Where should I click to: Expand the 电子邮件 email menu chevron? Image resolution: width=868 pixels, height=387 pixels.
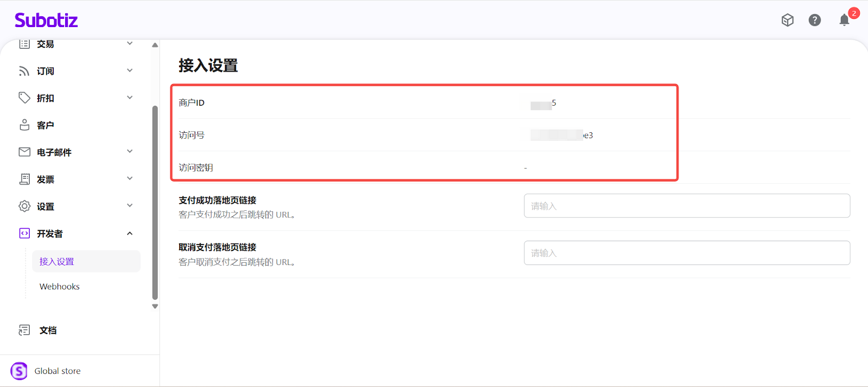point(130,152)
